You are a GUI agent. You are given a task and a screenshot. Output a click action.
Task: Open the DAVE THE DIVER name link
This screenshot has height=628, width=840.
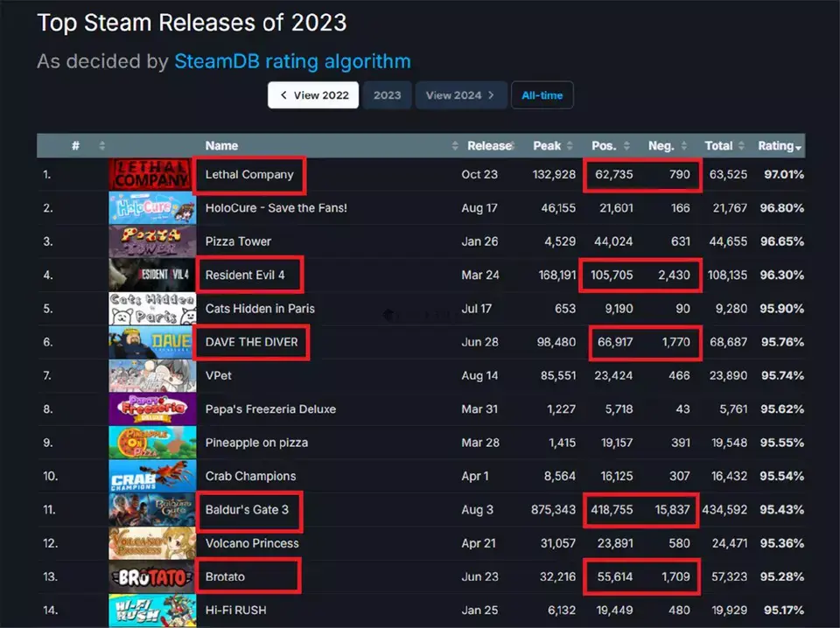click(x=251, y=342)
